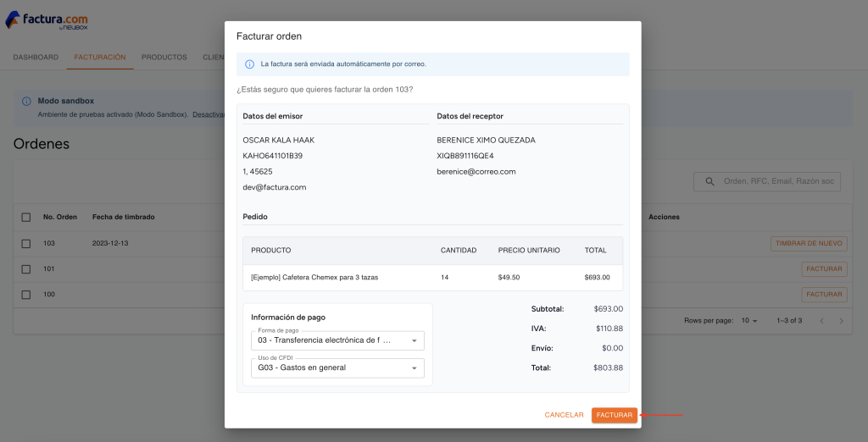The width and height of the screenshot is (868, 442).
Task: Click CANCELAR in the dialog
Action: (x=564, y=415)
